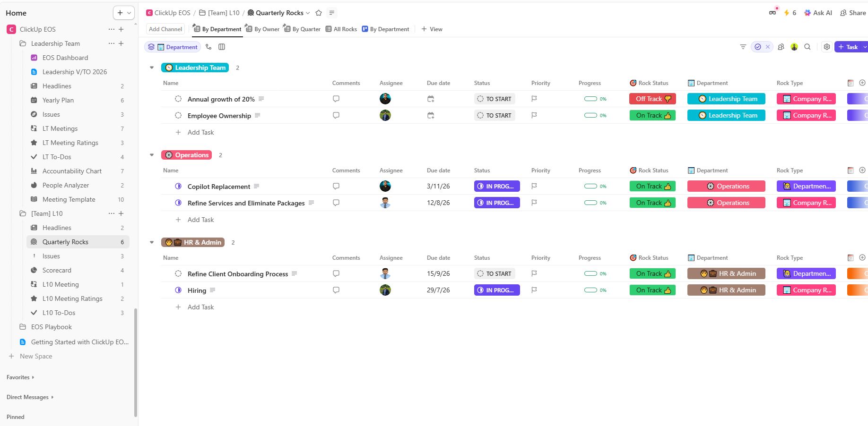Set priority flag for Hiring task
This screenshot has width=868, height=426.
point(534,290)
